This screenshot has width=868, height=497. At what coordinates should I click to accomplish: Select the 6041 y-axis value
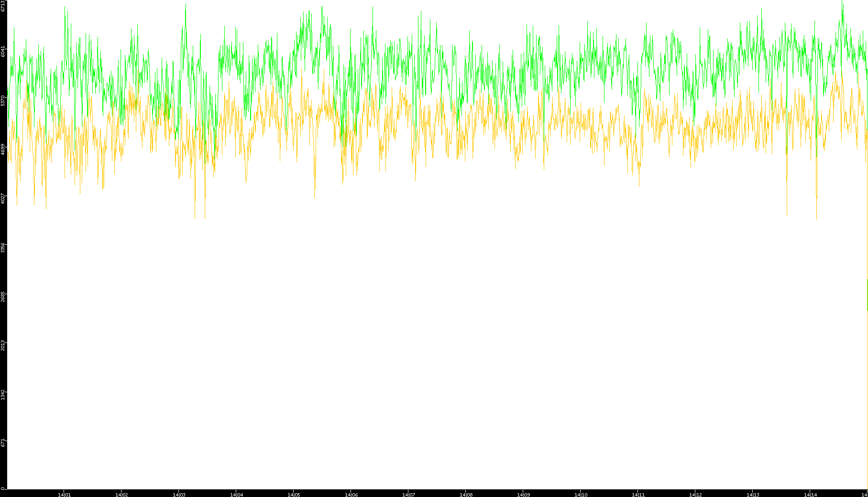(3, 51)
